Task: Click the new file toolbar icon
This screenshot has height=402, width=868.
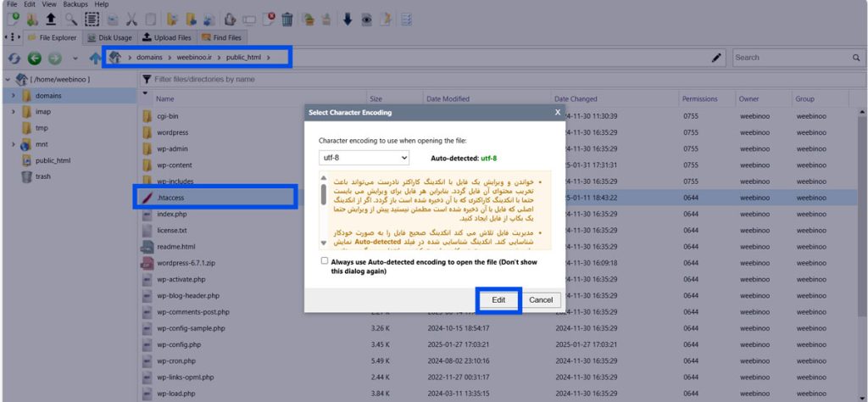Action: (13, 19)
